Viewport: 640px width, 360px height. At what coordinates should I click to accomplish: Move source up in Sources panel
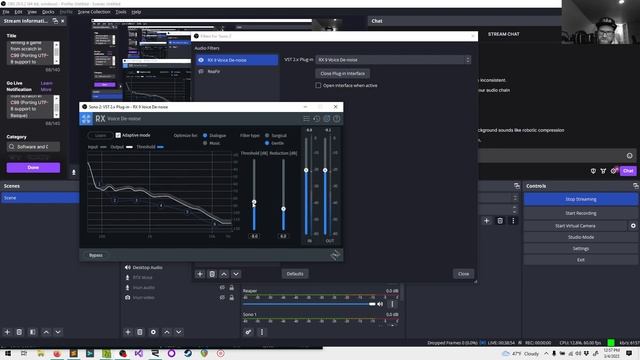167,332
